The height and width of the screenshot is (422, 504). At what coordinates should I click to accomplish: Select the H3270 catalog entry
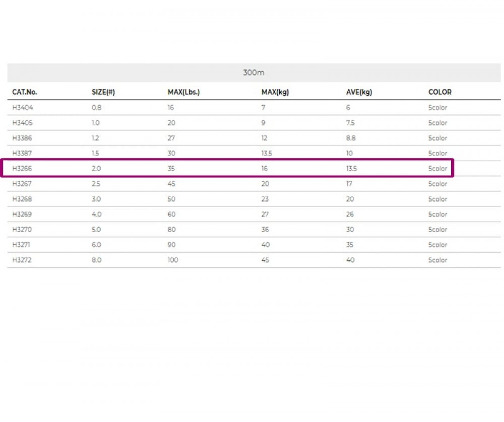[x=22, y=230]
